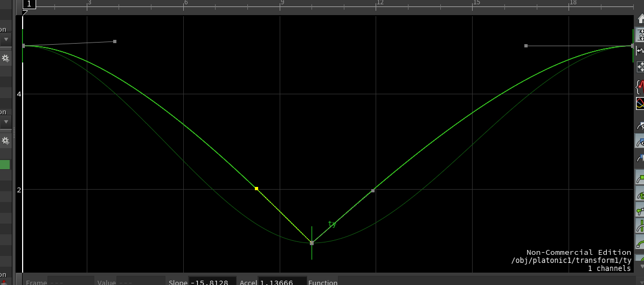Open the upper gear settings icon
Screen dimensions: 644x285
5,58
